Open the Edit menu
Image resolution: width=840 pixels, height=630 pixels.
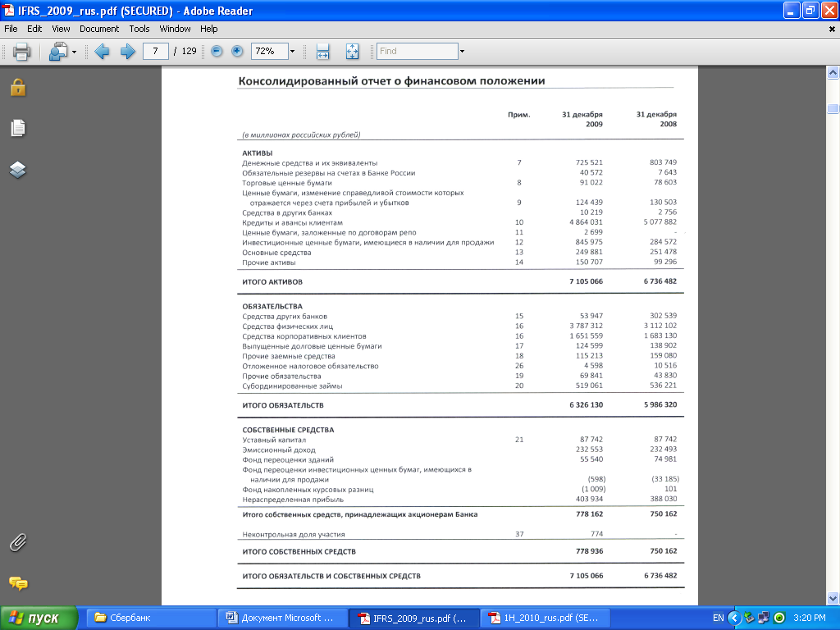pyautogui.click(x=34, y=29)
